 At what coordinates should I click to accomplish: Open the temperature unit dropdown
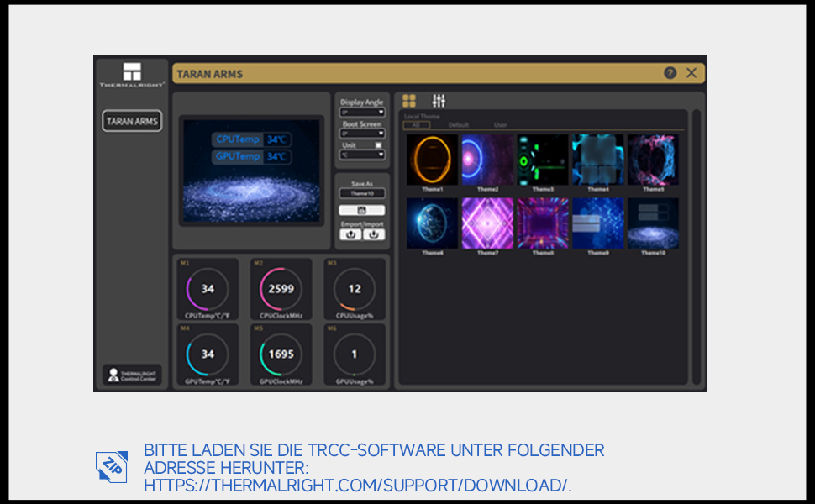point(361,155)
